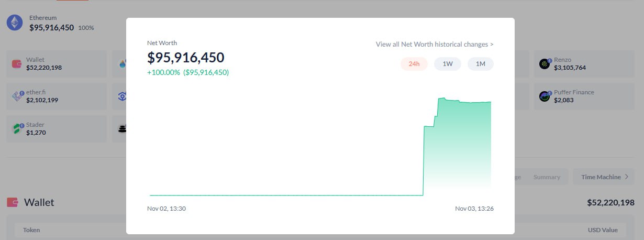Click the peak of the net worth chart
Screen dimensions: 644x240
tap(442, 98)
